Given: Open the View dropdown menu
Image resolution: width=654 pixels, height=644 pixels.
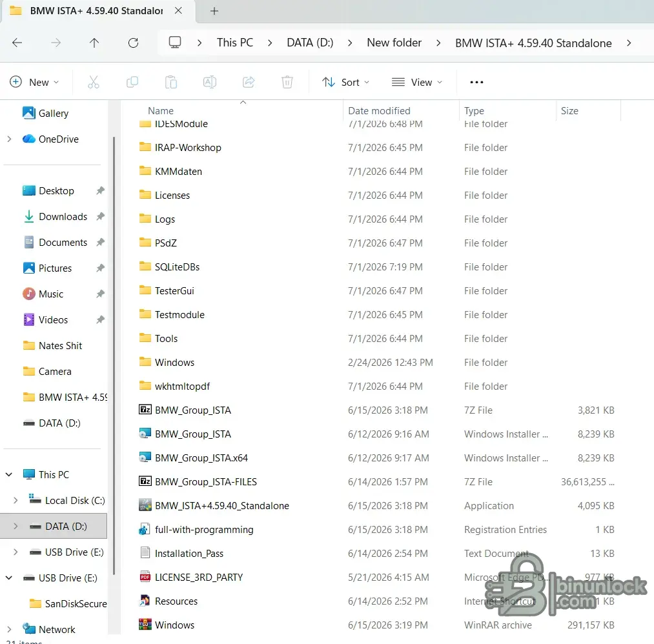Looking at the screenshot, I should point(416,82).
